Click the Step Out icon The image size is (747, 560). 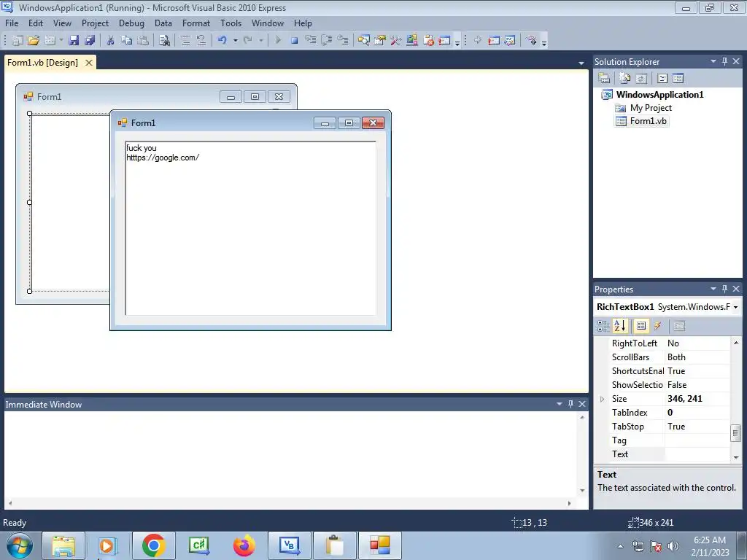point(343,41)
